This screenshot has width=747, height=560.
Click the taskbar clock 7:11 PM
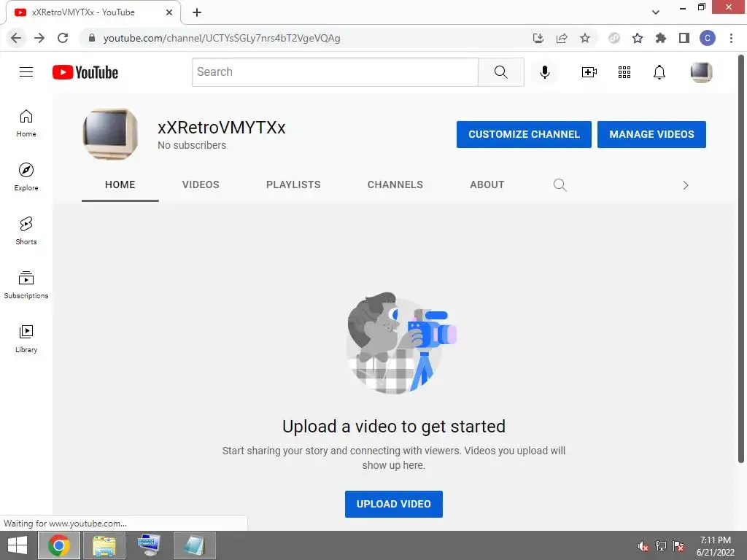pyautogui.click(x=715, y=540)
